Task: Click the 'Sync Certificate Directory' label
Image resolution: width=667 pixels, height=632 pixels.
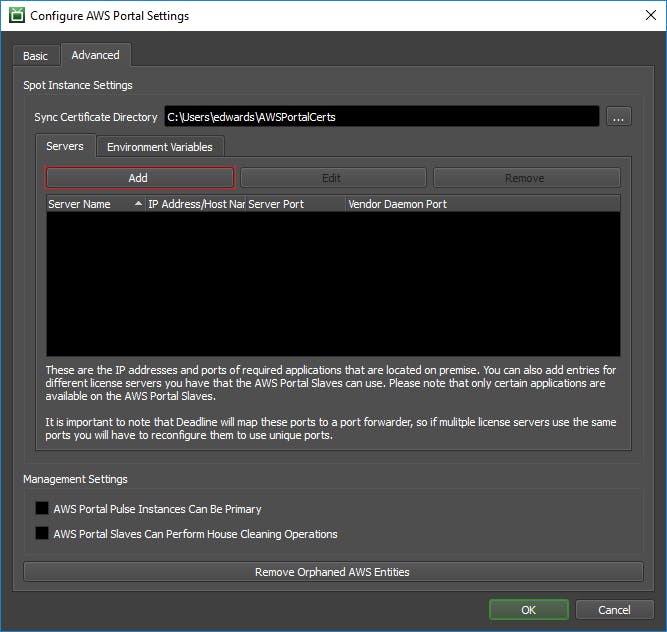Action: click(96, 117)
